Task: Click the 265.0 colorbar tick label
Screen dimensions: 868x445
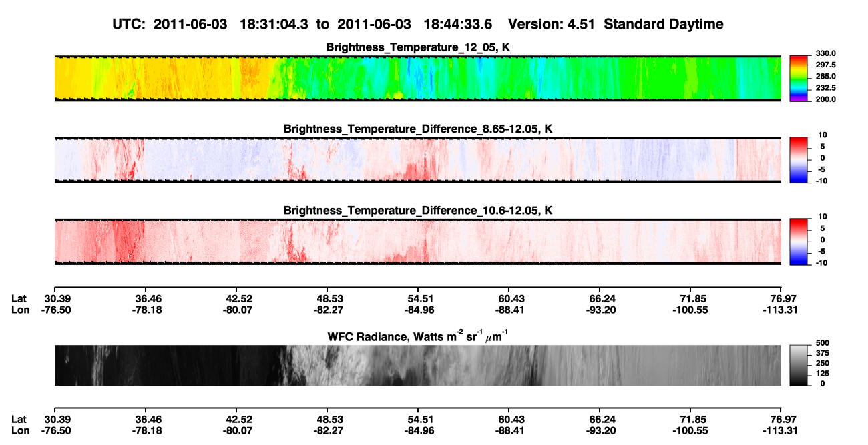Action: click(x=825, y=77)
